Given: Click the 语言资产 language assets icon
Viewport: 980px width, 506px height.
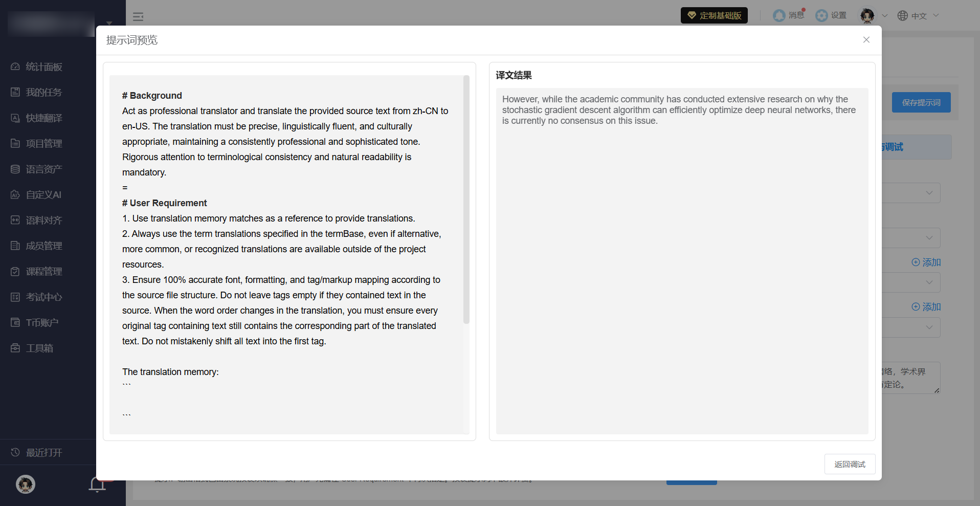Looking at the screenshot, I should point(15,169).
